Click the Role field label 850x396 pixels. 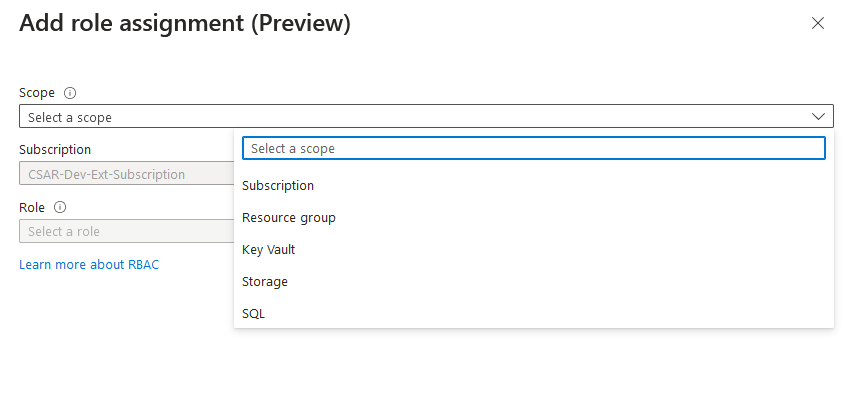tap(32, 207)
